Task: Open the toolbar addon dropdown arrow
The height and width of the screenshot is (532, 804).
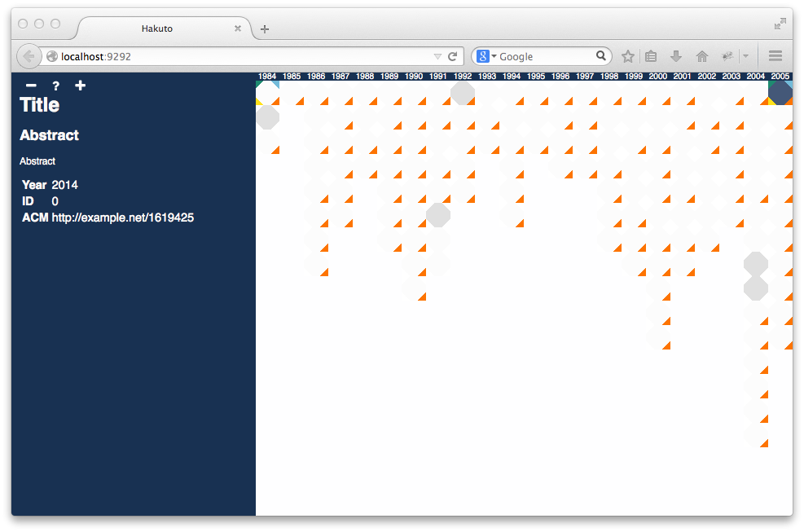Action: point(745,56)
